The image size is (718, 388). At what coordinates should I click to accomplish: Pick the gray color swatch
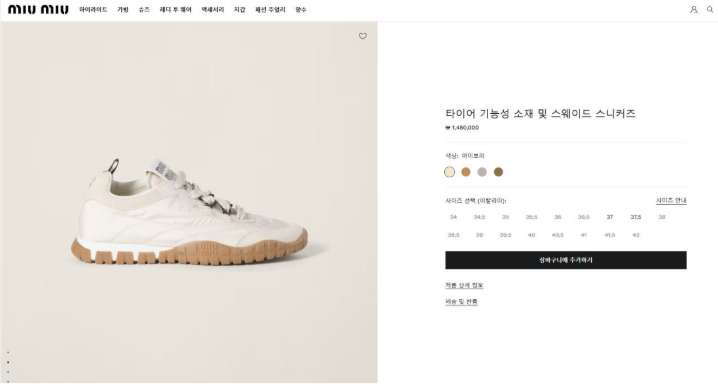click(482, 172)
